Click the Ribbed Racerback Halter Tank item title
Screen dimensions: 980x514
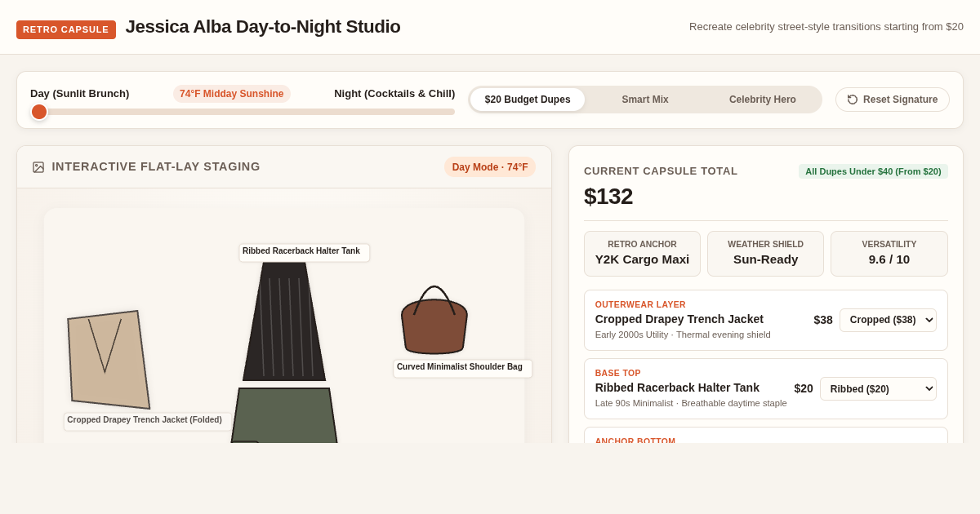677,388
